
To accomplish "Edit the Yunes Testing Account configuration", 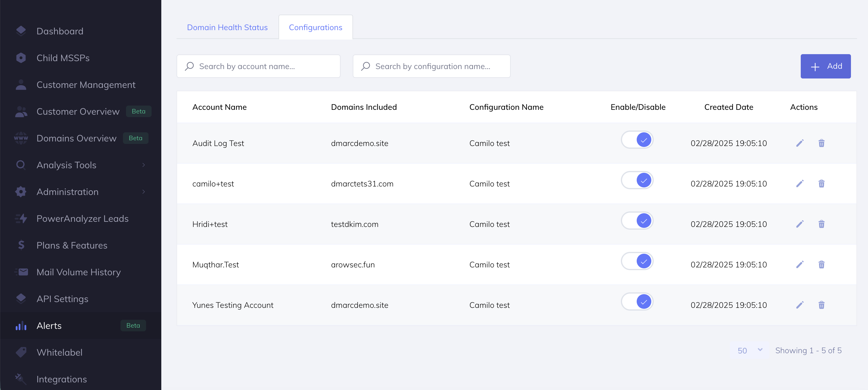I will 800,305.
